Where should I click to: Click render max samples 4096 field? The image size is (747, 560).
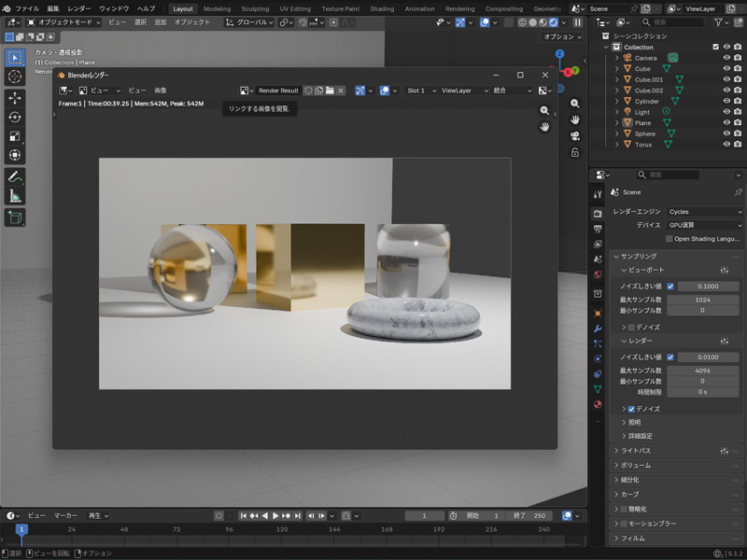[x=703, y=371]
